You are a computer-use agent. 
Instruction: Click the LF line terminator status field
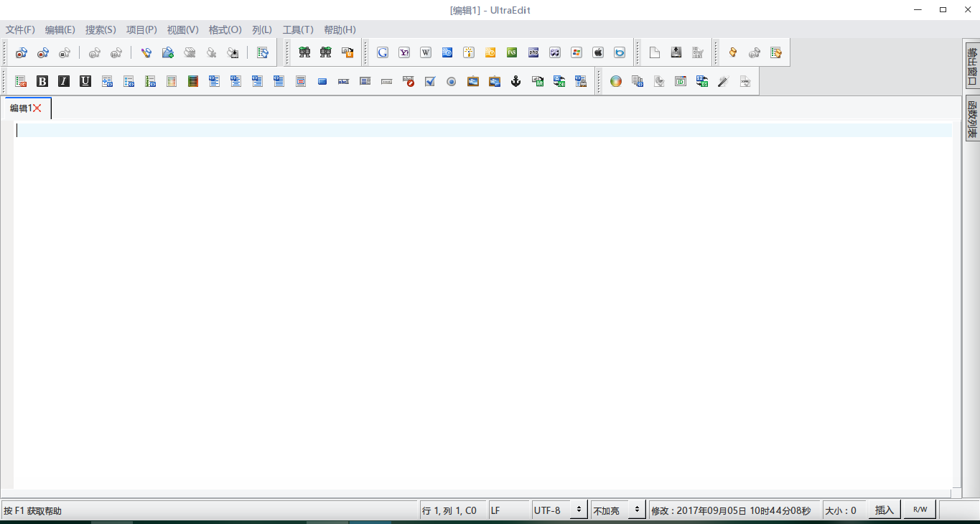coord(509,510)
